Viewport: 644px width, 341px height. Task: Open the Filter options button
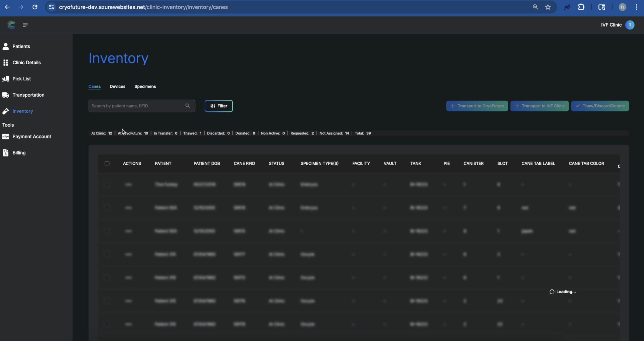(218, 106)
